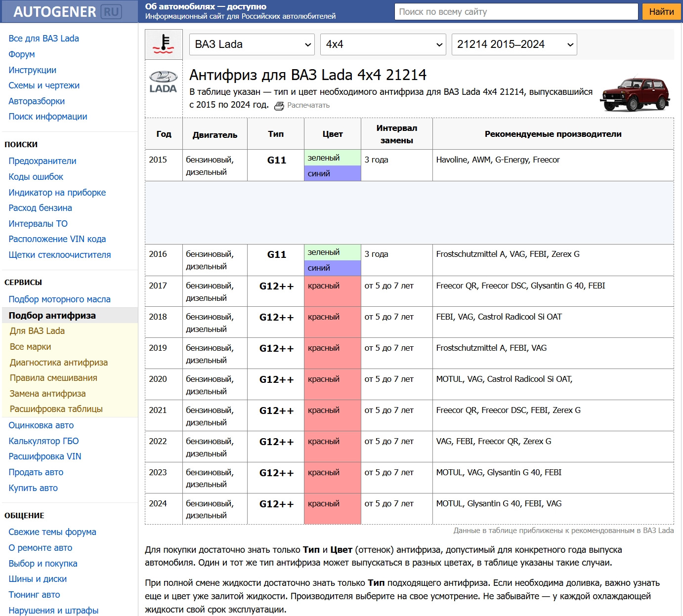
Task: Click the site search input field
Action: (x=516, y=12)
